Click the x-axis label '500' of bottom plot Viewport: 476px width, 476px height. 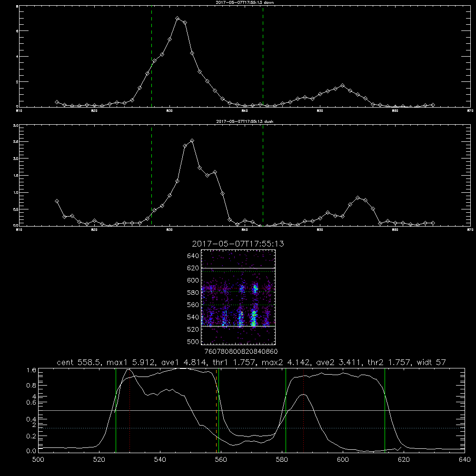pos(38,460)
